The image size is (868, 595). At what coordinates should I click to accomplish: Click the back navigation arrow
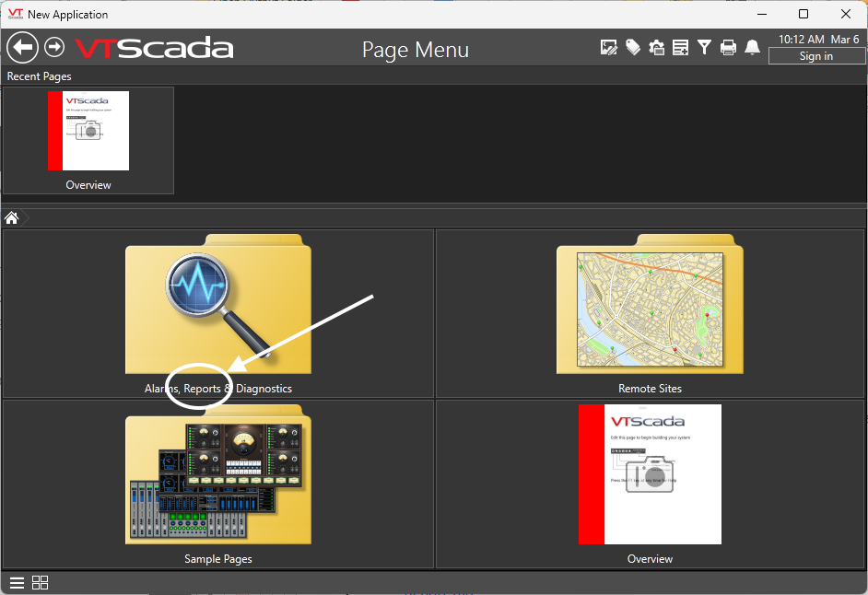pos(22,48)
